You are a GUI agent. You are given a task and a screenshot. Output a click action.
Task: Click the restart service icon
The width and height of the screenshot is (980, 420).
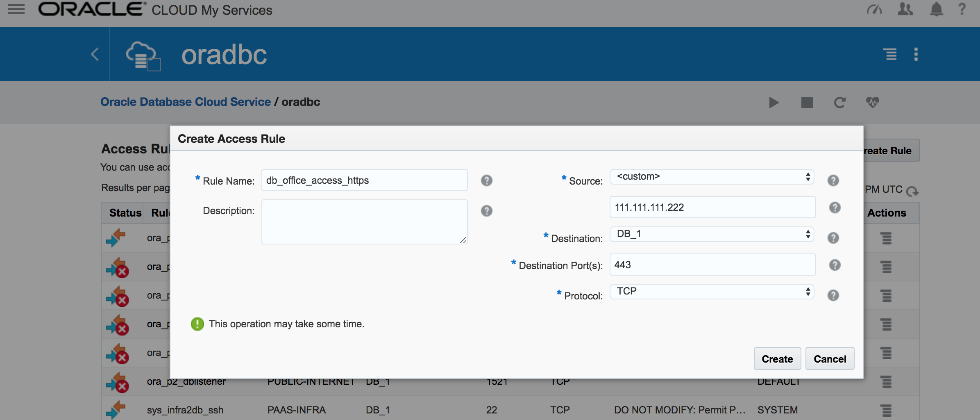point(839,103)
